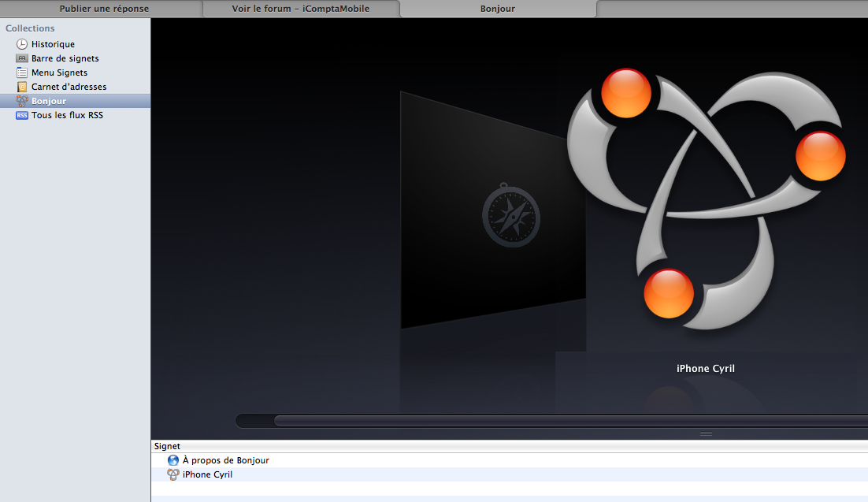Open the Voir le forum – iComptaMobile tab
Image resolution: width=868 pixels, height=502 pixels.
[301, 9]
